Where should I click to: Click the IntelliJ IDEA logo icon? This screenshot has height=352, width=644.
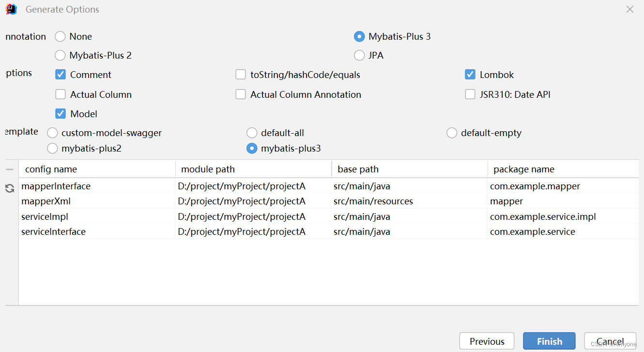coord(11,9)
